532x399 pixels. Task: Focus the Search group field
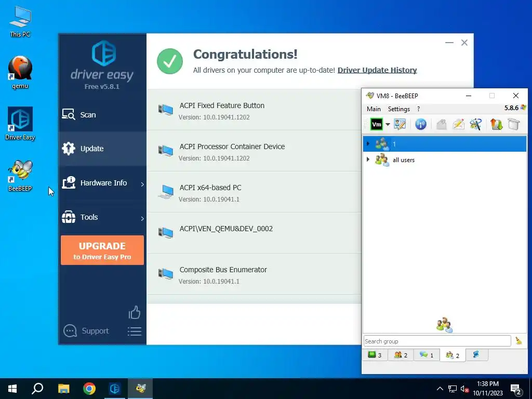coord(437,341)
